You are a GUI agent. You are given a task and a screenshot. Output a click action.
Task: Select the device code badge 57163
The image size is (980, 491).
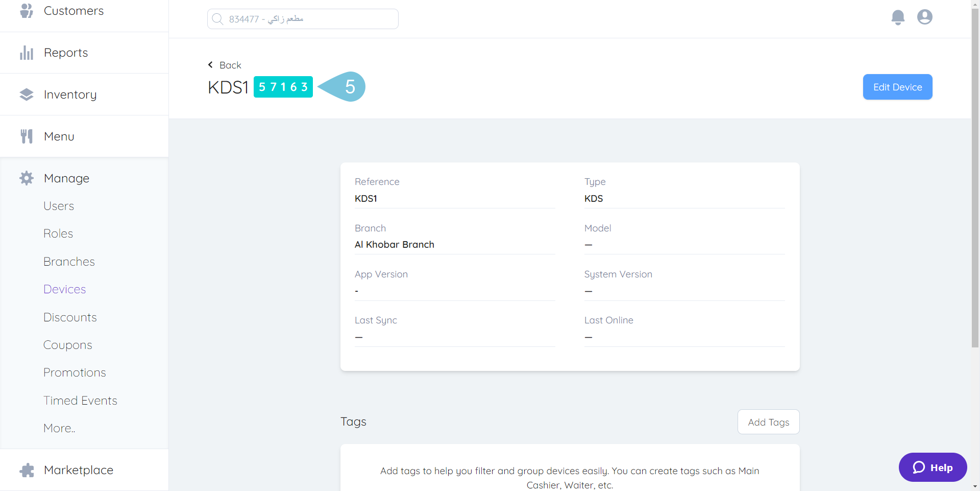tap(283, 86)
